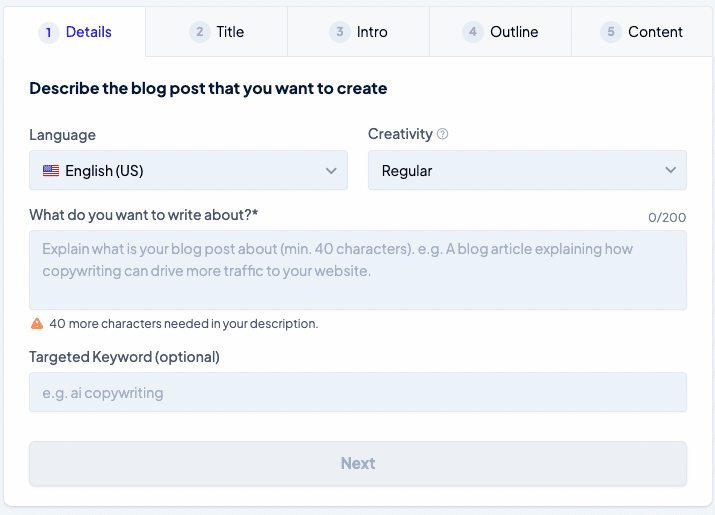Expand the Language chevron arrow
The height and width of the screenshot is (515, 715).
pos(332,171)
